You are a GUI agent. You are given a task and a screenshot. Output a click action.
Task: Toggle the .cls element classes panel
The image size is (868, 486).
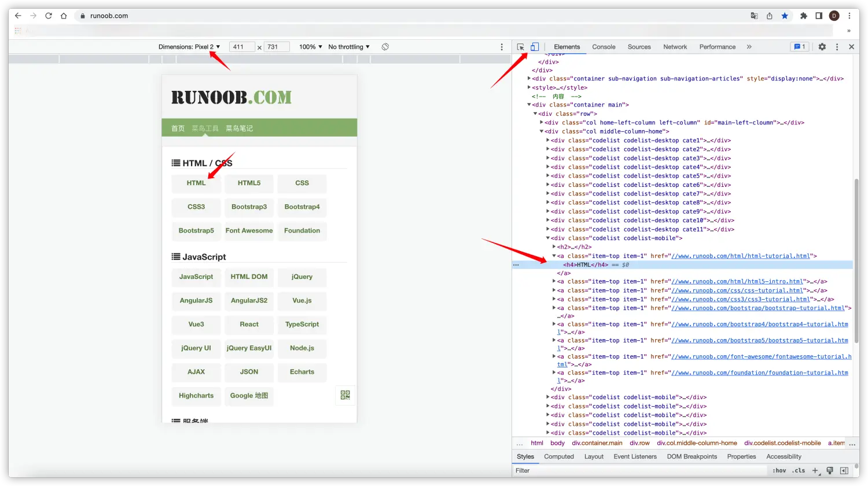pos(799,470)
